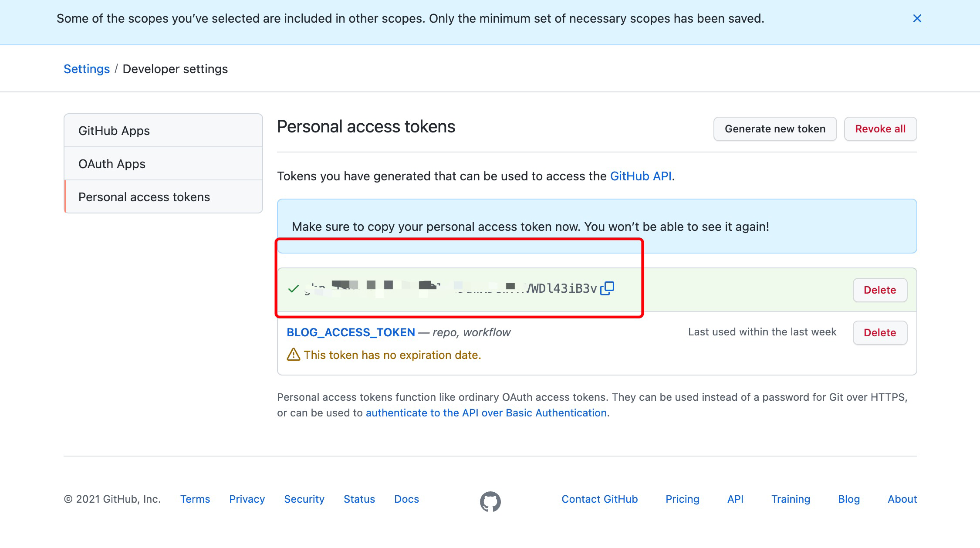Delete the newly generated token
Viewport: 980px width, 548px height.
pos(880,290)
